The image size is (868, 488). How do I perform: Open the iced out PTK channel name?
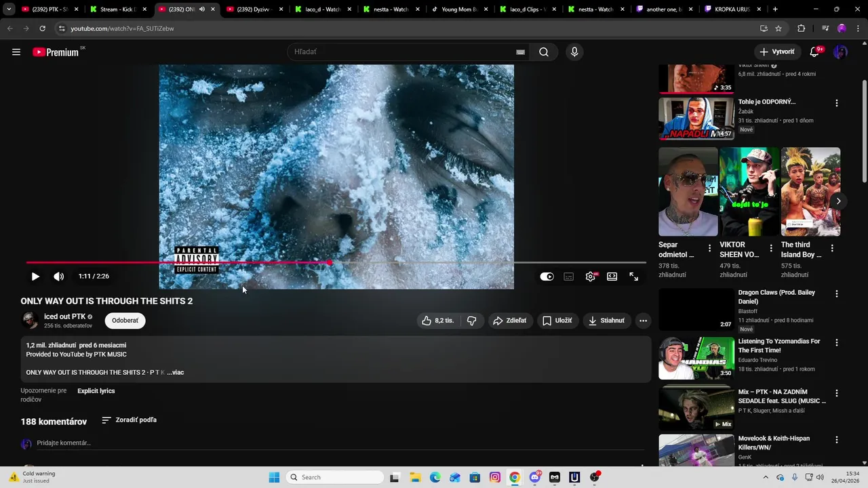(64, 317)
